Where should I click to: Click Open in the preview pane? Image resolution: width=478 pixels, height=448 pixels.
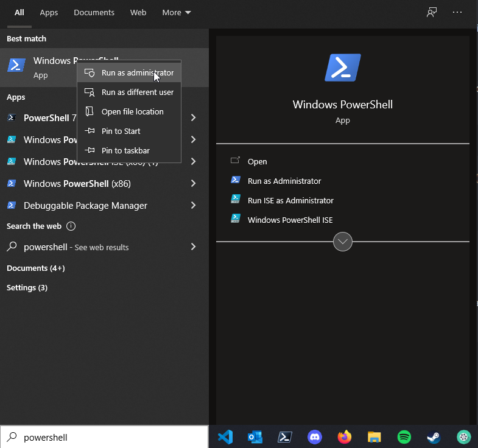tap(258, 161)
